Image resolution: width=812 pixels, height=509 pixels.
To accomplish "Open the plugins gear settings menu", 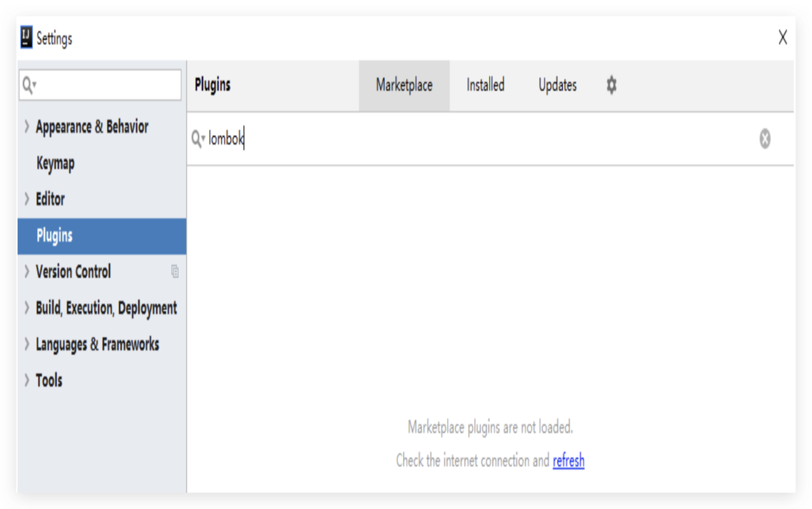I will point(611,85).
